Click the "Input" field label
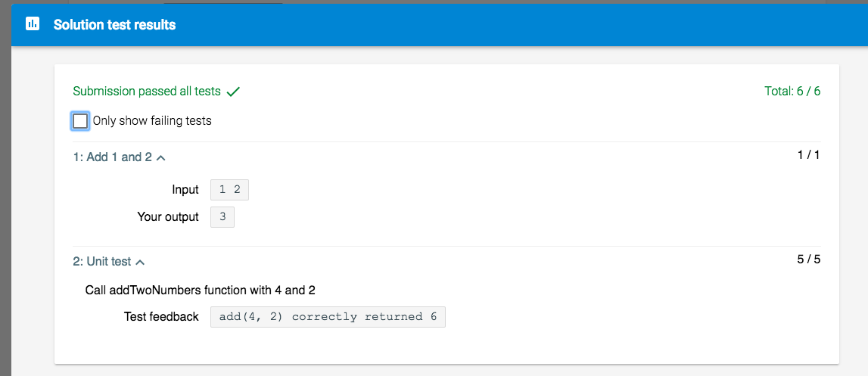This screenshot has width=868, height=376. point(185,190)
